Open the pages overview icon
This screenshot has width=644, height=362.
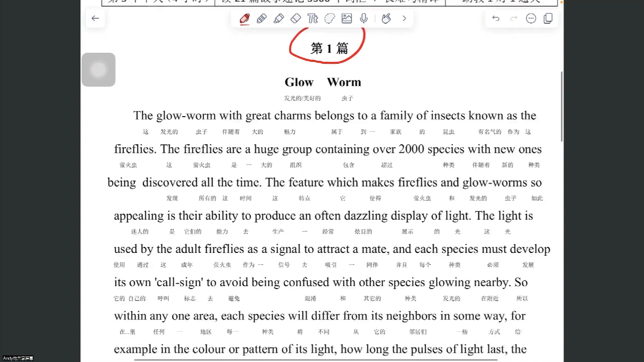tap(548, 19)
